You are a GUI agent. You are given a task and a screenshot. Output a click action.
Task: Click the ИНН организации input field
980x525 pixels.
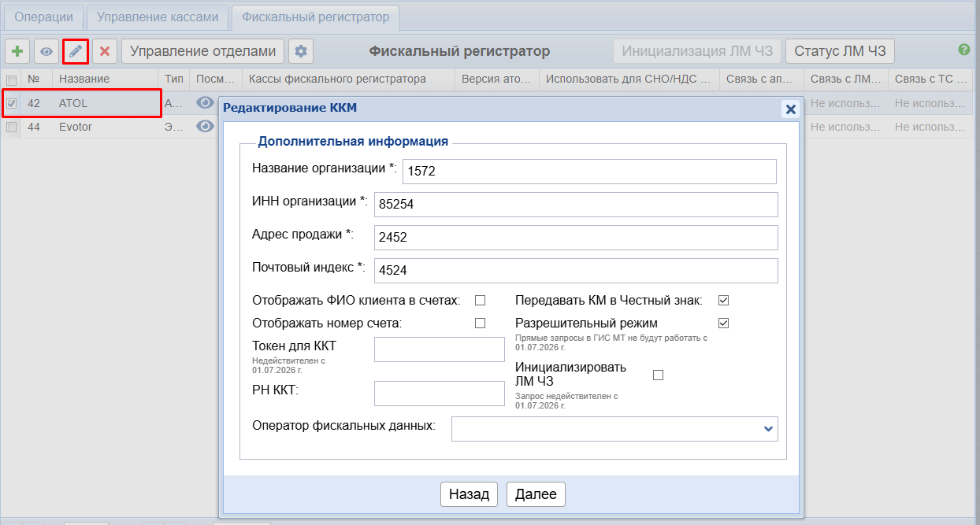point(575,204)
